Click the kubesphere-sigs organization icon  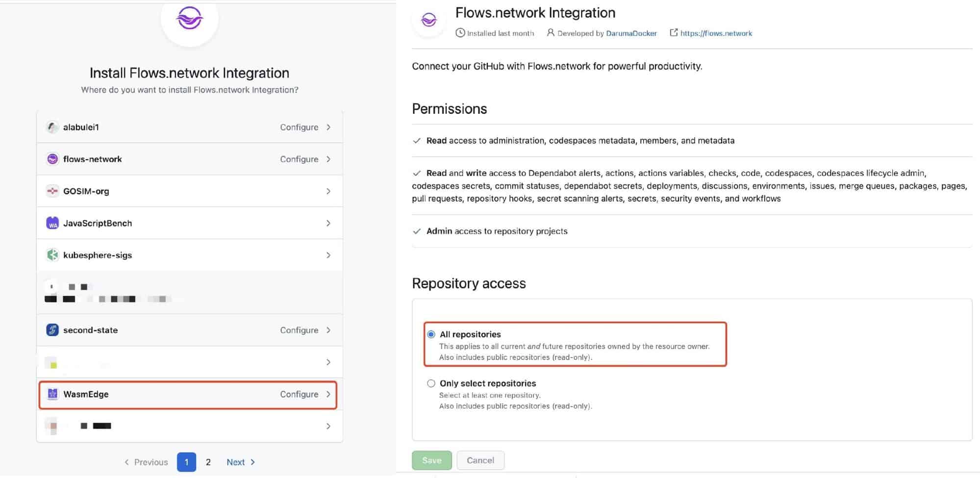coord(52,255)
